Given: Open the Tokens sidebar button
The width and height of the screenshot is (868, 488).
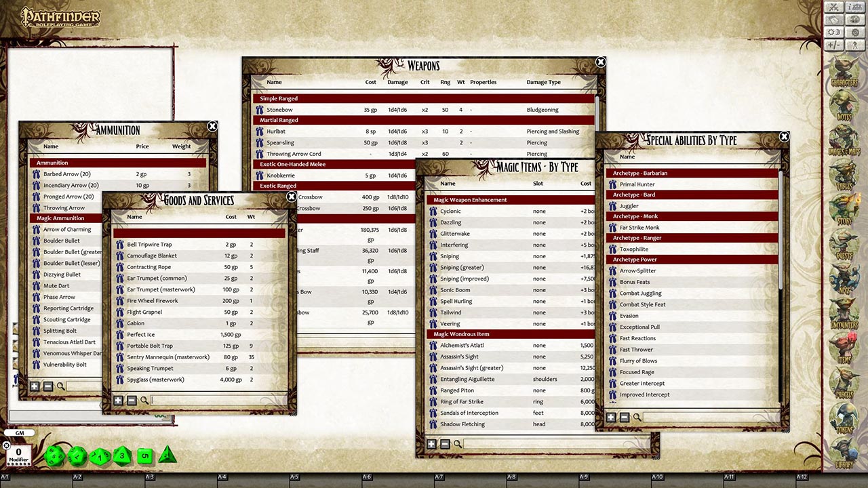Looking at the screenshot, I should [844, 419].
